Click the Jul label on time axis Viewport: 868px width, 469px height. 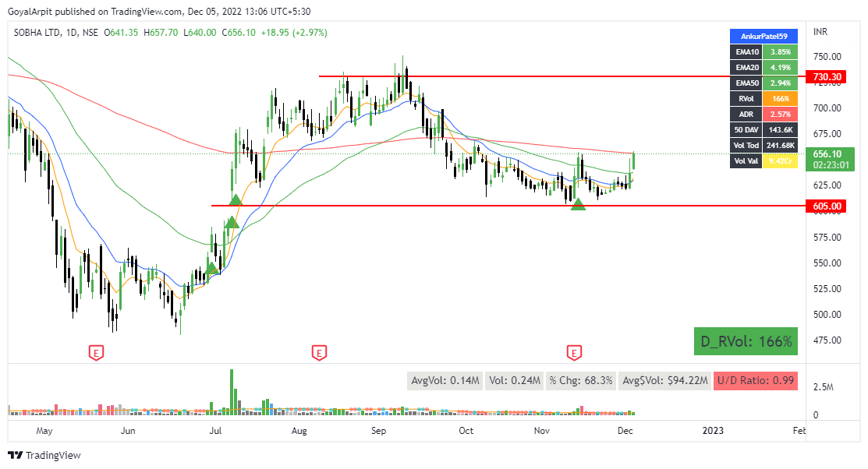[215, 431]
